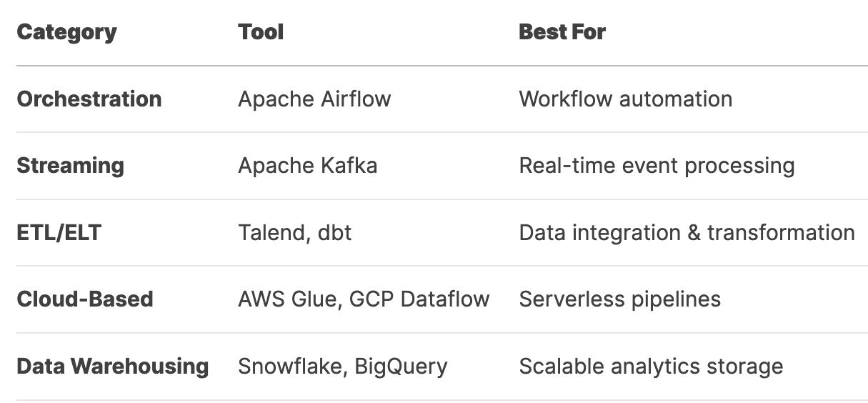The image size is (868, 403).
Task: Click the AWS Glue, GCP Dataflow cell
Action: pyautogui.click(x=364, y=299)
